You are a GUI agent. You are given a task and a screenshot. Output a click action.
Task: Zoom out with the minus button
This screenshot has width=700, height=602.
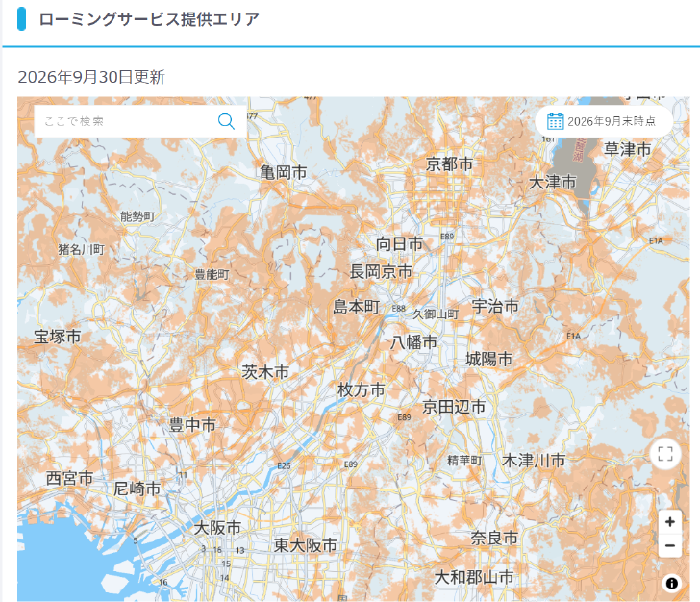[669, 545]
